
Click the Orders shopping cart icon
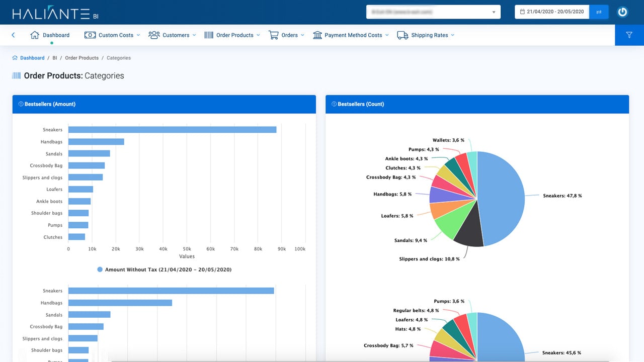[274, 35]
